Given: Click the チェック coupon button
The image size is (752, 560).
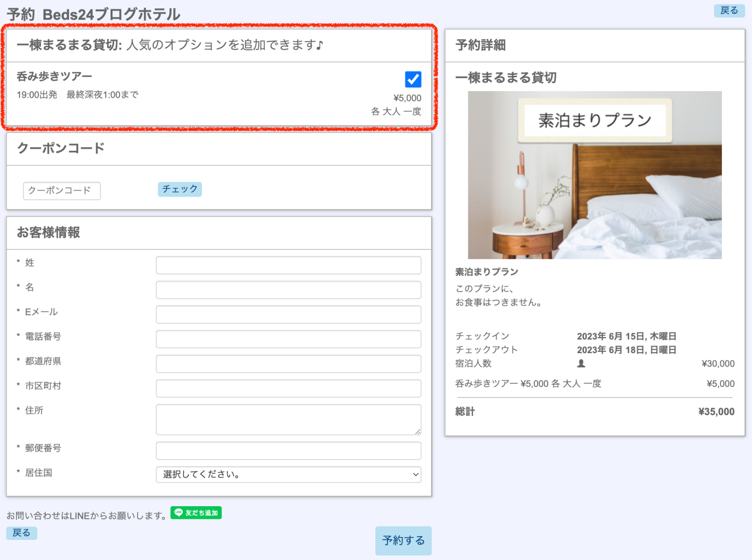Looking at the screenshot, I should coord(179,189).
